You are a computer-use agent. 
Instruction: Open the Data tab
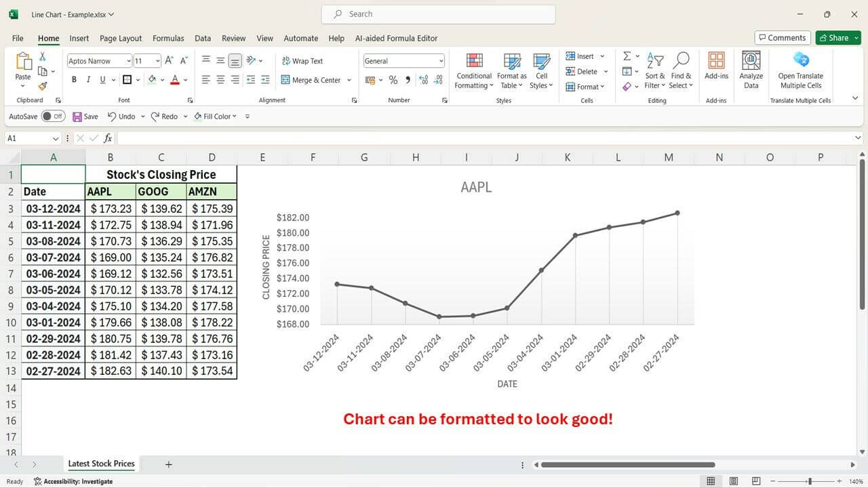[x=203, y=38]
